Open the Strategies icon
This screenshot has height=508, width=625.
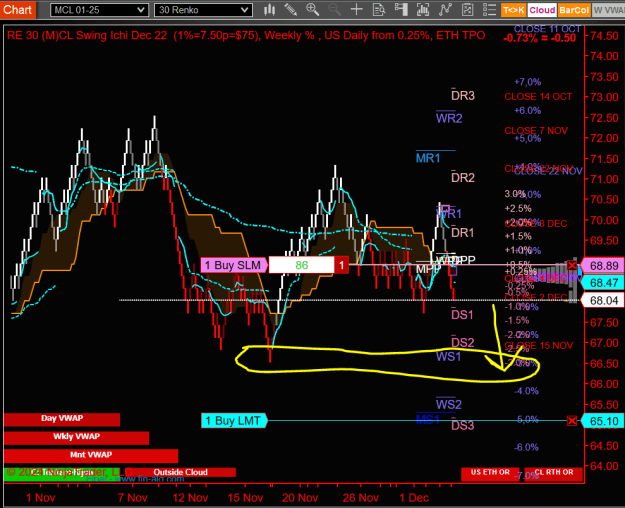(467, 10)
